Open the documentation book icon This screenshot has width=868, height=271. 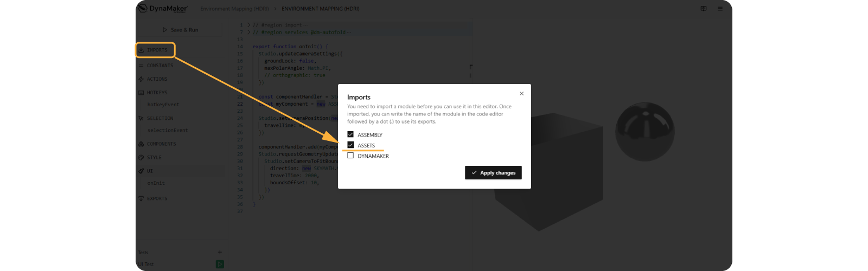(x=704, y=9)
